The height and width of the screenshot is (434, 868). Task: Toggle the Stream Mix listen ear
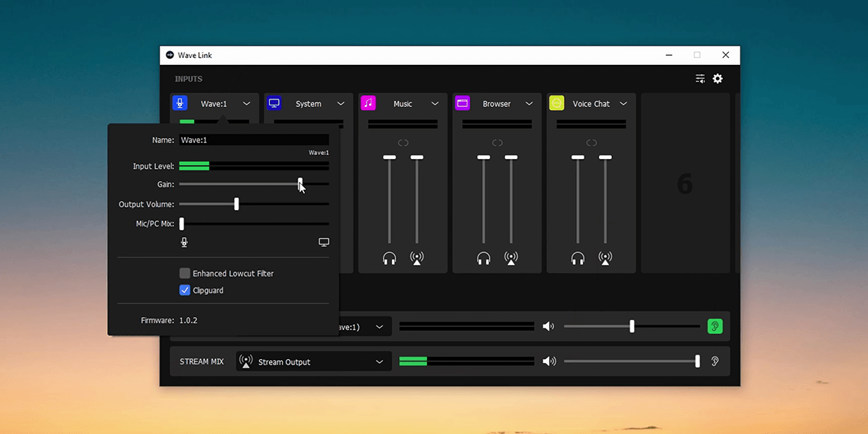tap(715, 361)
